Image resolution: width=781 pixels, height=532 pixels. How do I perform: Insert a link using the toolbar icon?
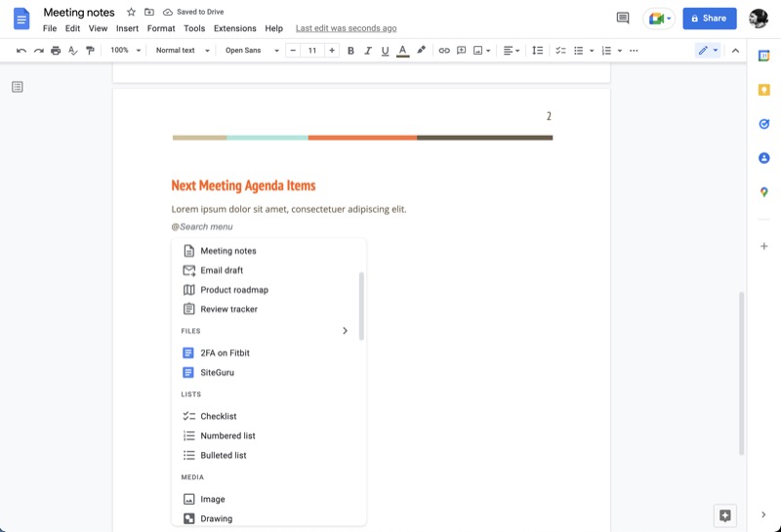[x=444, y=51]
